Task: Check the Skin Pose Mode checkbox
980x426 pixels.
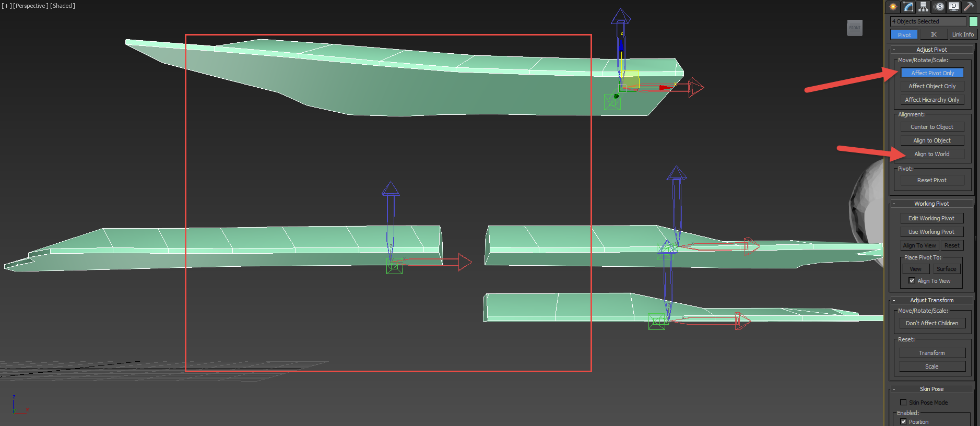Action: [903, 403]
